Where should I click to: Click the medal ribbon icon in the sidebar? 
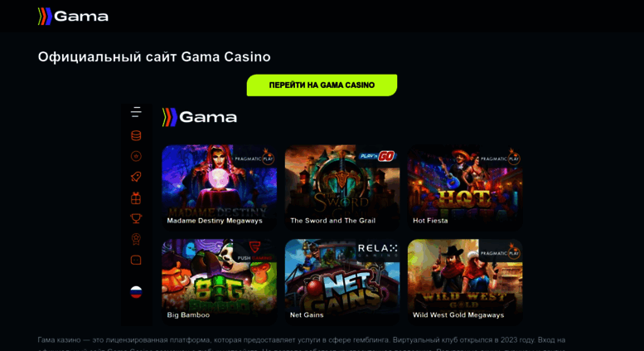point(136,239)
